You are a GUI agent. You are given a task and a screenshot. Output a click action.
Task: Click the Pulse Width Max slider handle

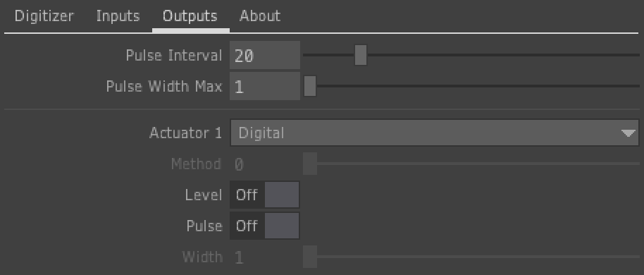310,86
